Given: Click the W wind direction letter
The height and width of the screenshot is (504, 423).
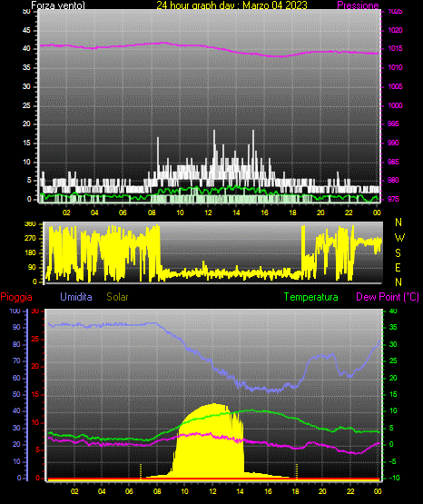Looking at the screenshot, I should pyautogui.click(x=399, y=238).
